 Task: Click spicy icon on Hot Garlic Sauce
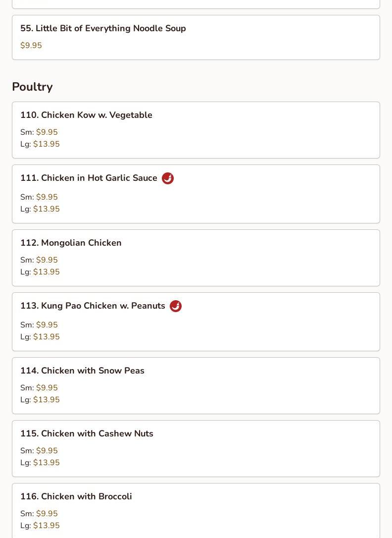pyautogui.click(x=168, y=178)
